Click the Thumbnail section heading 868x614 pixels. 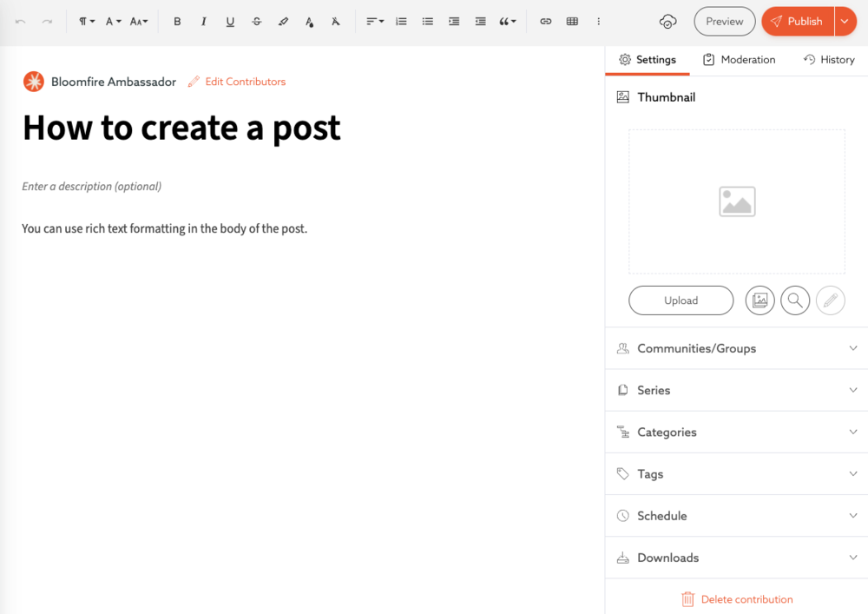click(666, 97)
